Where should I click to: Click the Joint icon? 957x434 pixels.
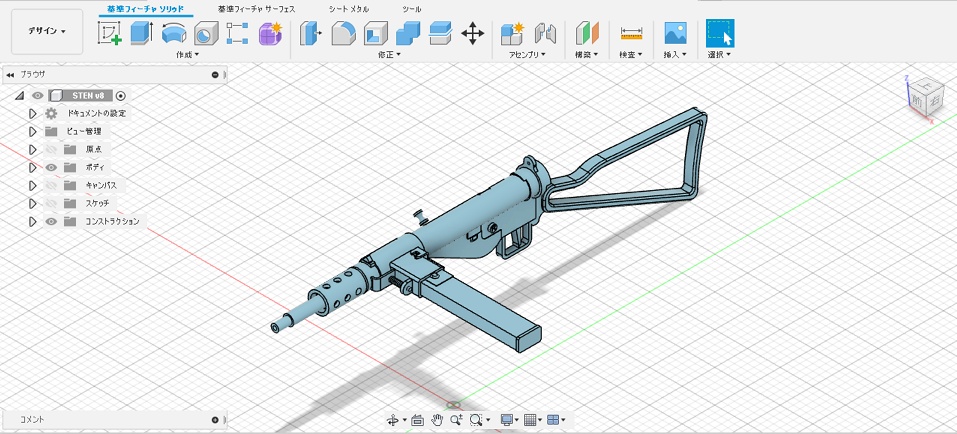pyautogui.click(x=546, y=33)
